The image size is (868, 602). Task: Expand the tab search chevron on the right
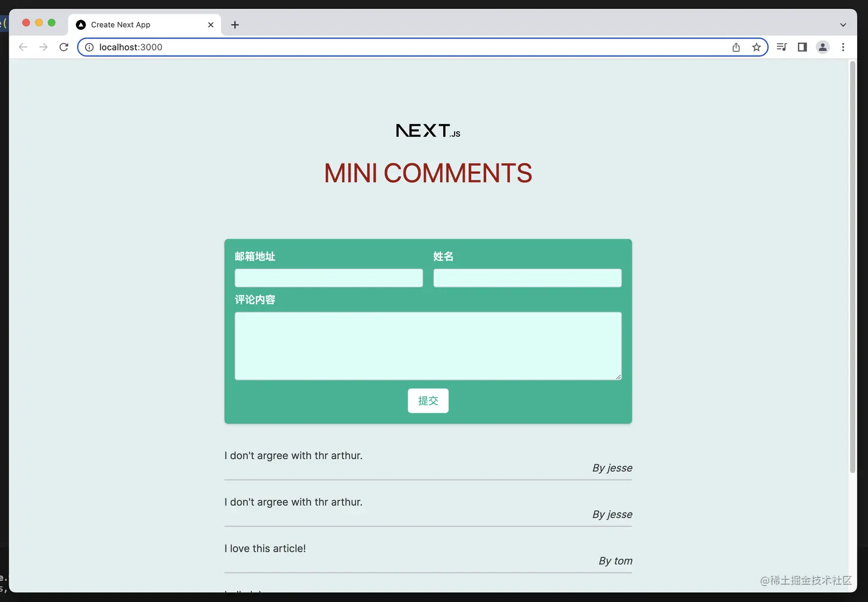click(x=843, y=25)
